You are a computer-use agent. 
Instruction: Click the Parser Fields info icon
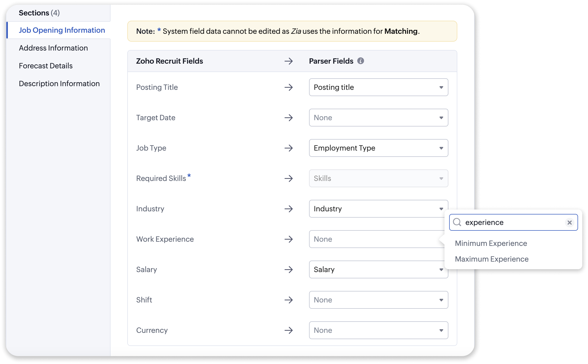click(361, 61)
